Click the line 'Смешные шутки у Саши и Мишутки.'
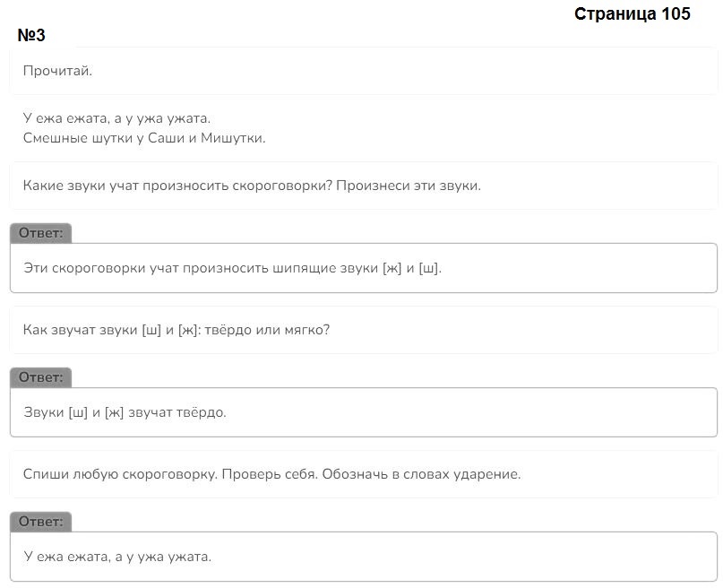 (x=144, y=138)
